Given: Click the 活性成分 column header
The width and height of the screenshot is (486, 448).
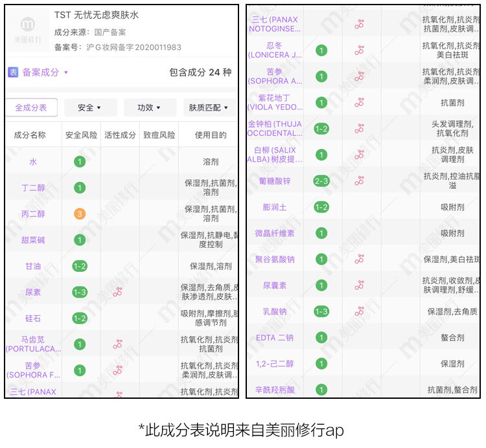Looking at the screenshot, I should [x=121, y=135].
